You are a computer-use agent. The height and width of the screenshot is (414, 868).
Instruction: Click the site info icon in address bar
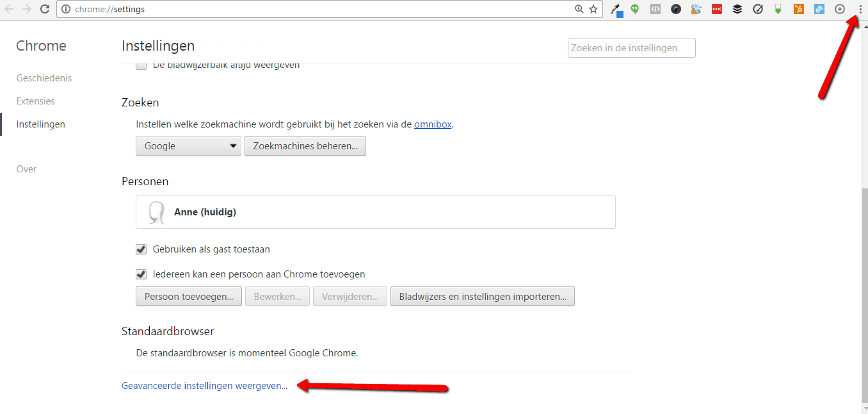click(x=65, y=9)
